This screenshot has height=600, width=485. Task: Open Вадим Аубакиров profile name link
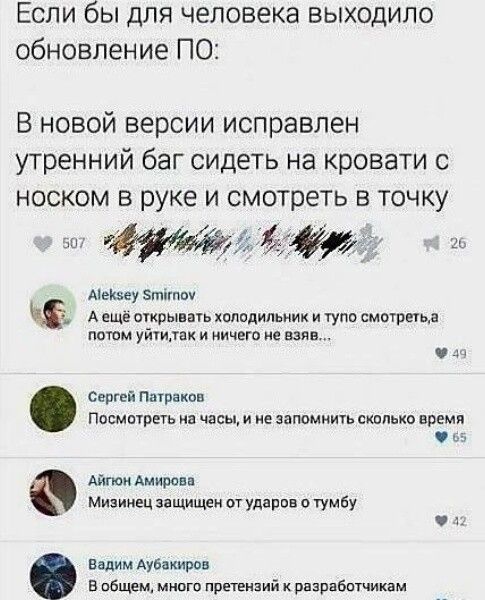149,564
